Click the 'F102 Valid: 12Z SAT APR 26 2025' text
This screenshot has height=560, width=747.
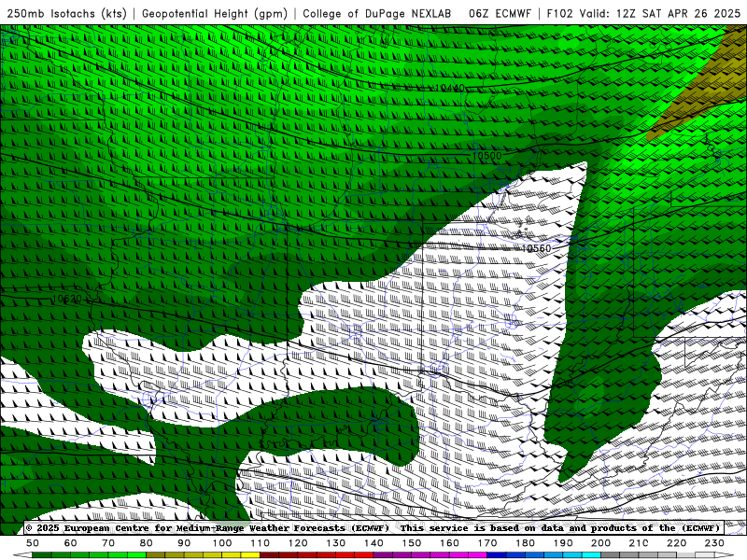coord(643,14)
